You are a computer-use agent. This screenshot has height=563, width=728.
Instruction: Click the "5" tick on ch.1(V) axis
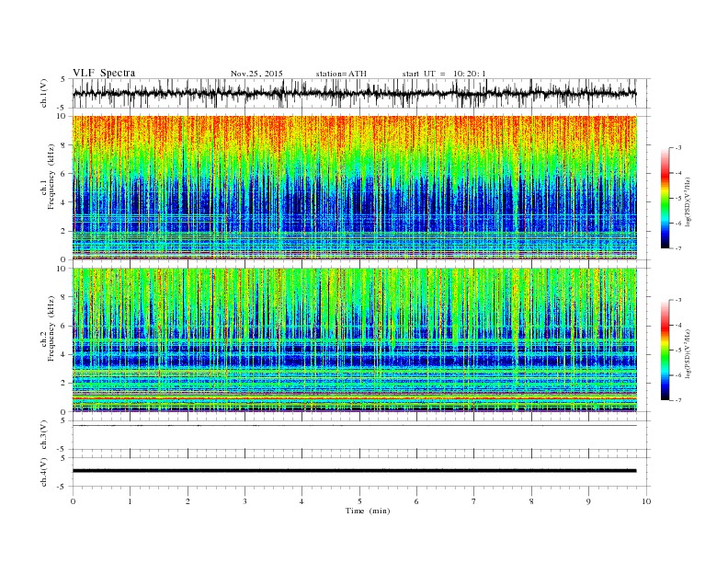click(x=63, y=79)
